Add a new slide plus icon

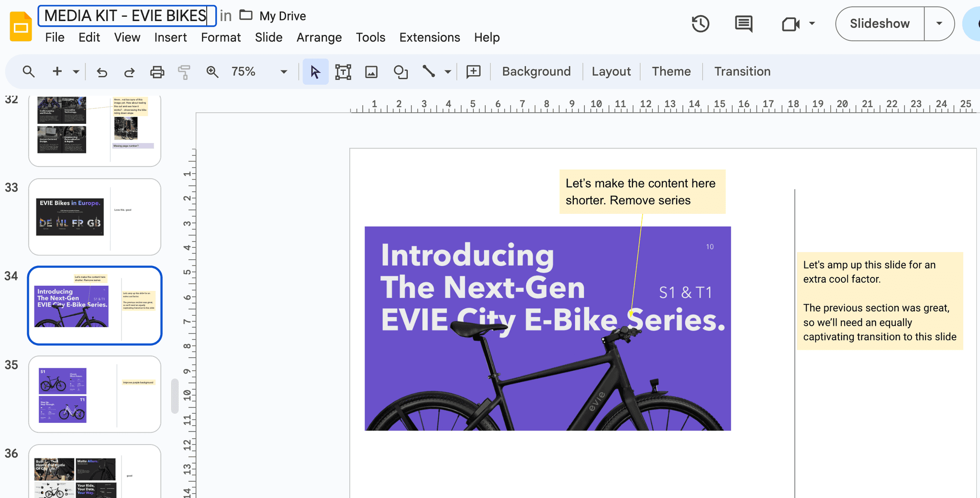click(57, 72)
